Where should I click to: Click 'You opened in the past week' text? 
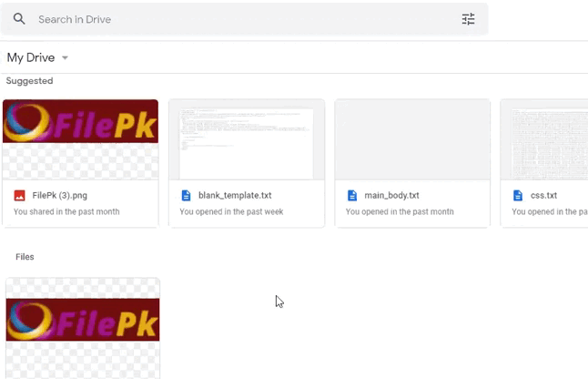coord(231,211)
